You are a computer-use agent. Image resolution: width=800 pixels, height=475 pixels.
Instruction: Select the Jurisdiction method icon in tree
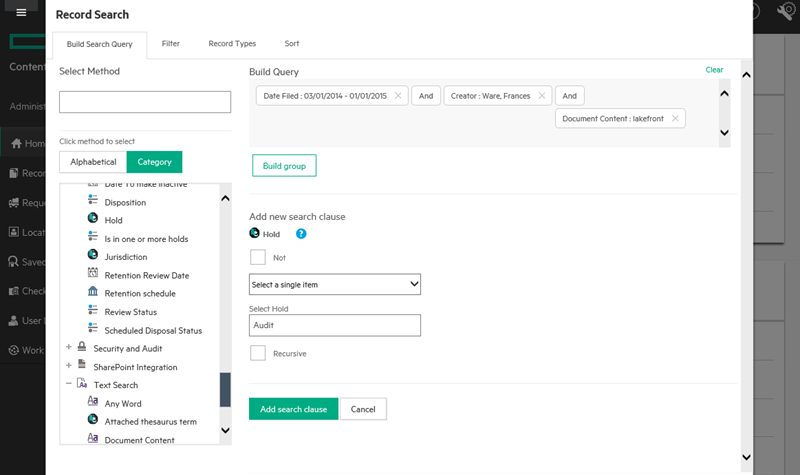point(93,257)
